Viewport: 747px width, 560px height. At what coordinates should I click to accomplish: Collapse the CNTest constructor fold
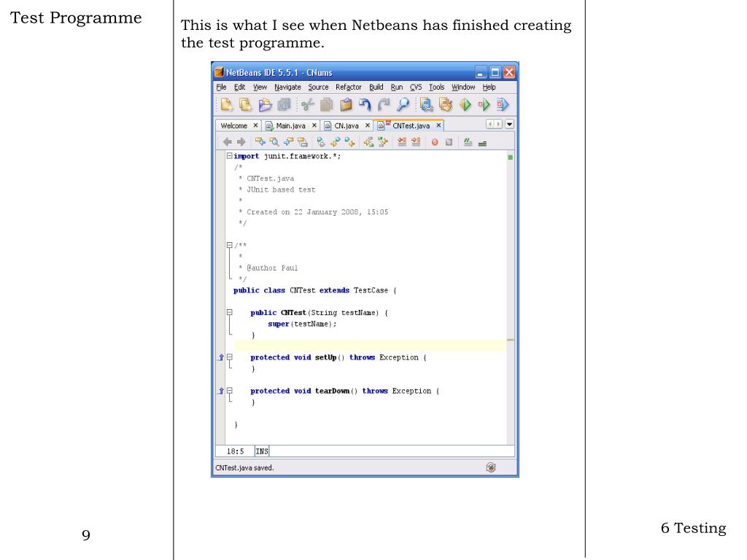pos(229,312)
